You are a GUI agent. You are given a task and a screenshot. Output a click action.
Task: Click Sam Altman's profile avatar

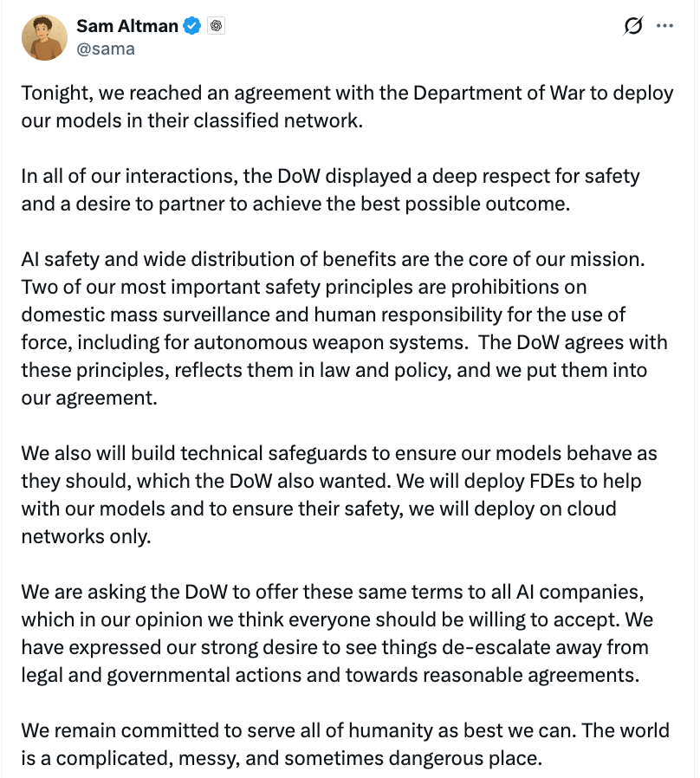44,37
